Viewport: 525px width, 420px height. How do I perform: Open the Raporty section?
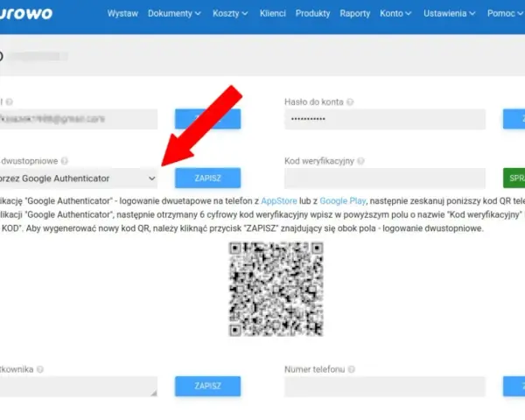[355, 13]
